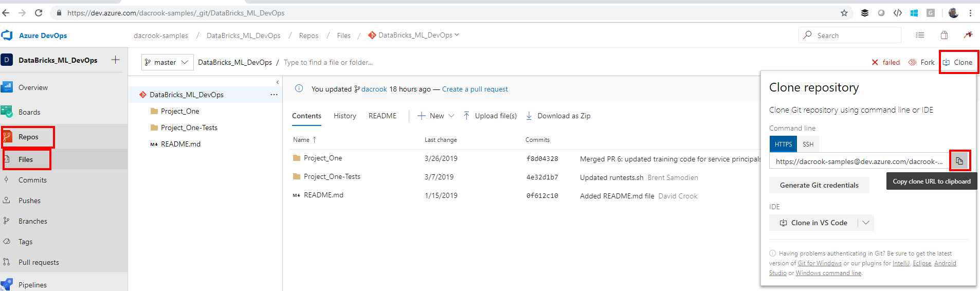Click Upload file(s)

point(490,116)
